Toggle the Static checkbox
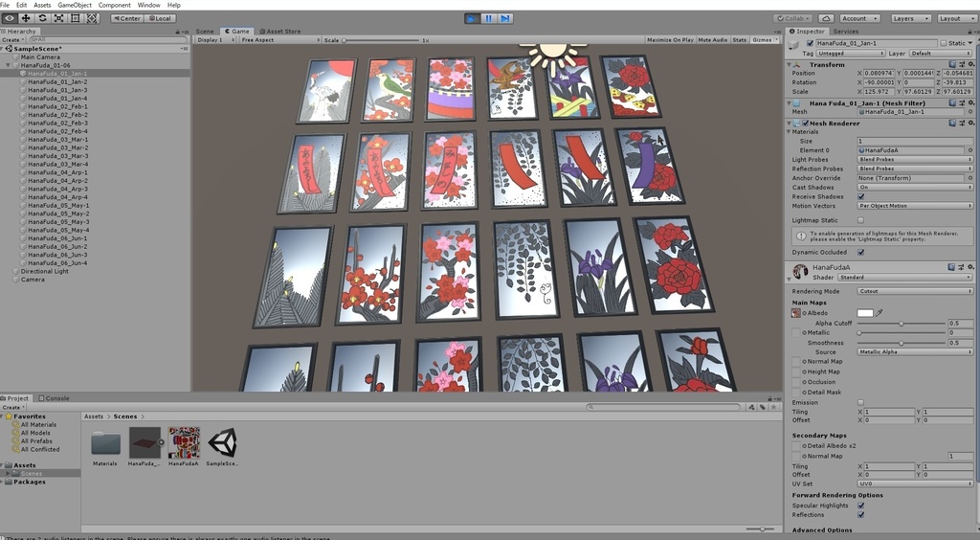The width and height of the screenshot is (980, 540). click(x=944, y=43)
